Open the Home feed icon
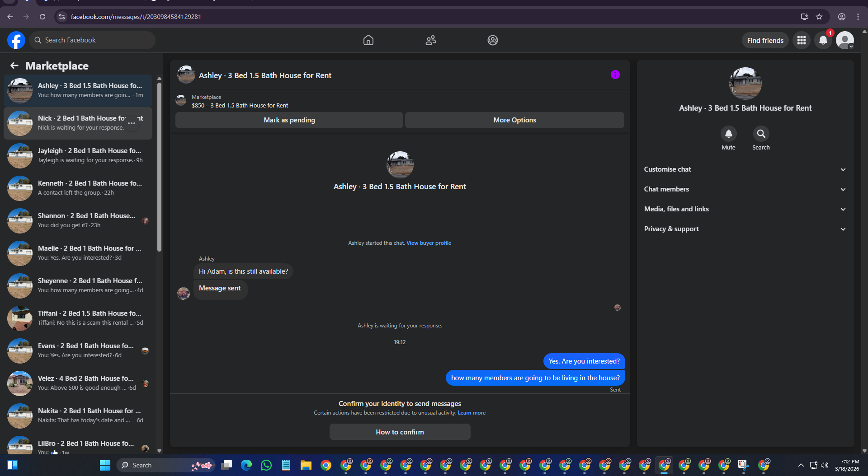This screenshot has width=868, height=476. [368, 40]
